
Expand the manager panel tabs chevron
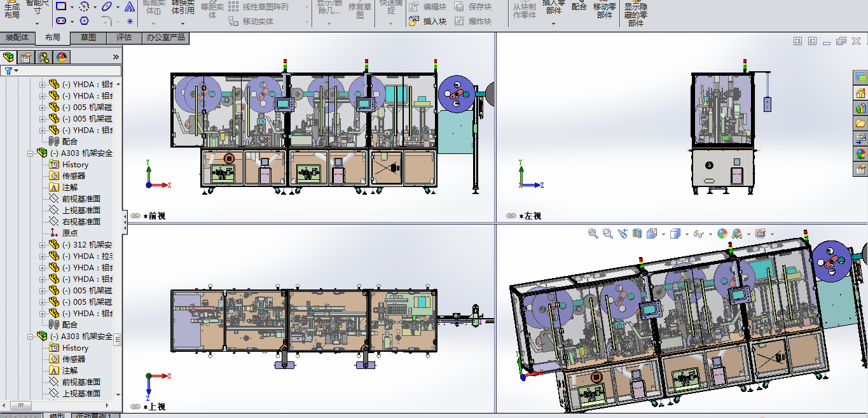tap(116, 57)
